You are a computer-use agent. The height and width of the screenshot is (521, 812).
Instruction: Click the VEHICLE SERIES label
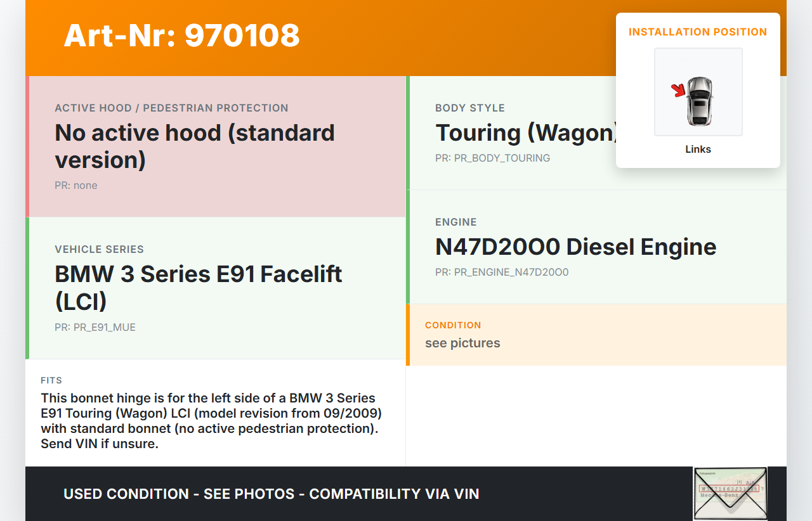(99, 250)
